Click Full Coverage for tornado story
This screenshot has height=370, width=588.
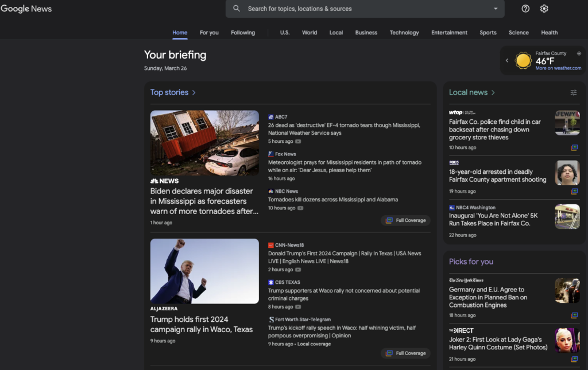click(x=405, y=220)
